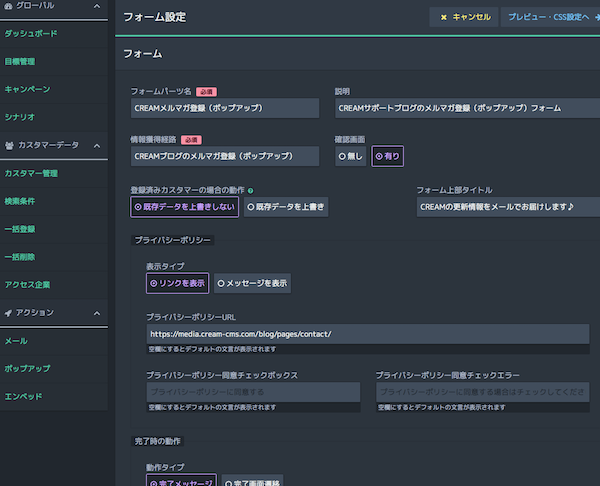600x486 pixels.
Task: Choose 完了画面遷移 action type
Action: 253,481
